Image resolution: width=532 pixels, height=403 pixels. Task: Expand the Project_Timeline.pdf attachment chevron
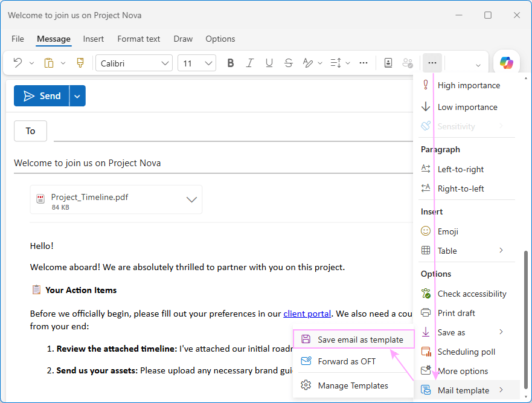[x=191, y=199]
